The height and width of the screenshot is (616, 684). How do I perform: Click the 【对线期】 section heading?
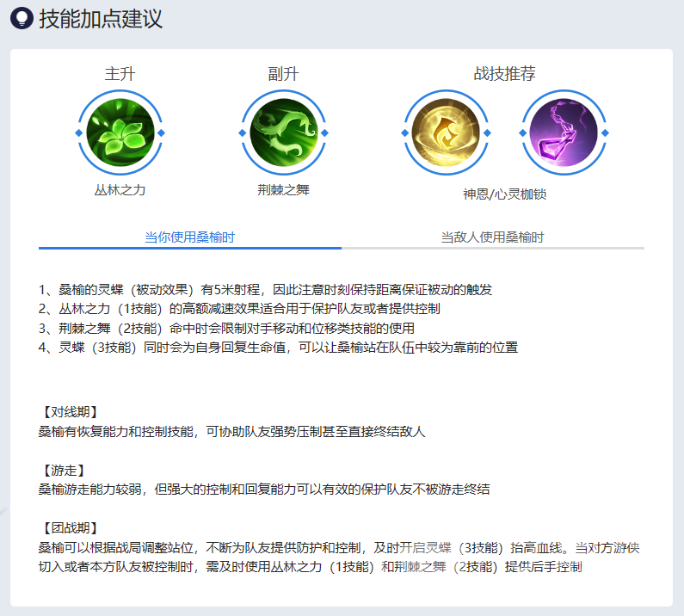pyautogui.click(x=70, y=413)
